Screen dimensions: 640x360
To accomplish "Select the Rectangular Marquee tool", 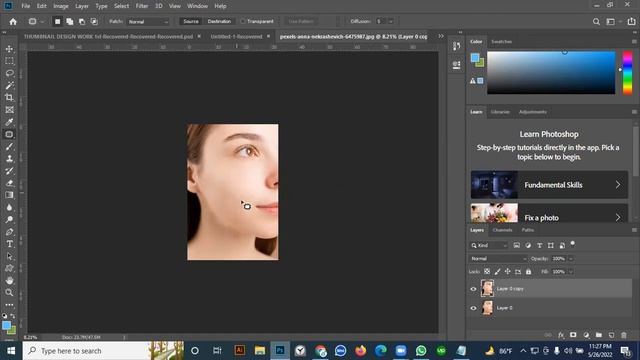I will point(9,61).
